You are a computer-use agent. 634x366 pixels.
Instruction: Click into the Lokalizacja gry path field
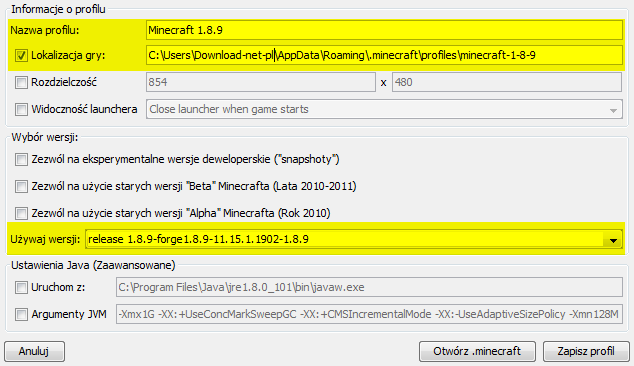[x=384, y=55]
